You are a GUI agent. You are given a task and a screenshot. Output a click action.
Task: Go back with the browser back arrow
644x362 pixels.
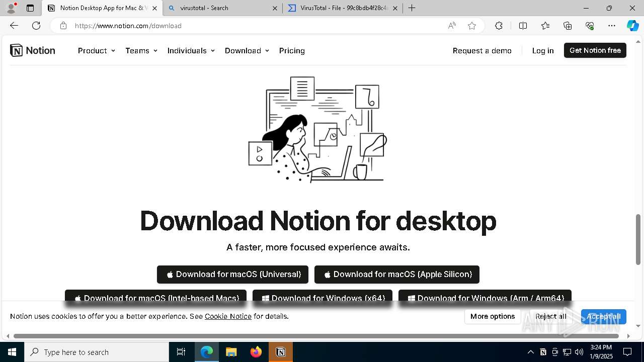click(x=14, y=26)
